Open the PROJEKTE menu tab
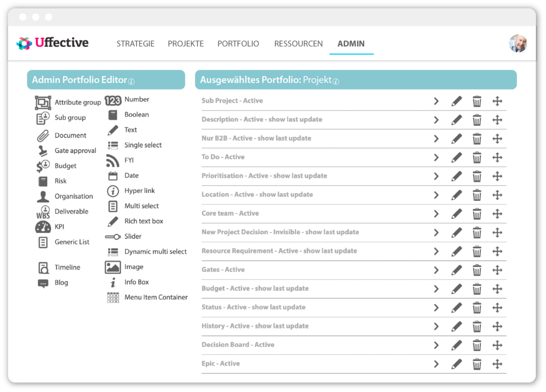 point(186,44)
